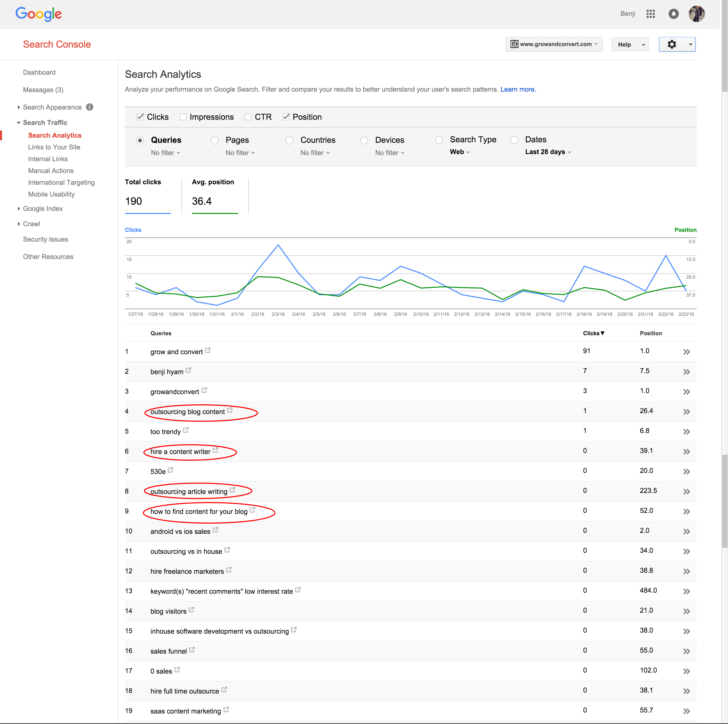Select the Countries radio button
Screen dimensions: 728x724
[x=290, y=141]
